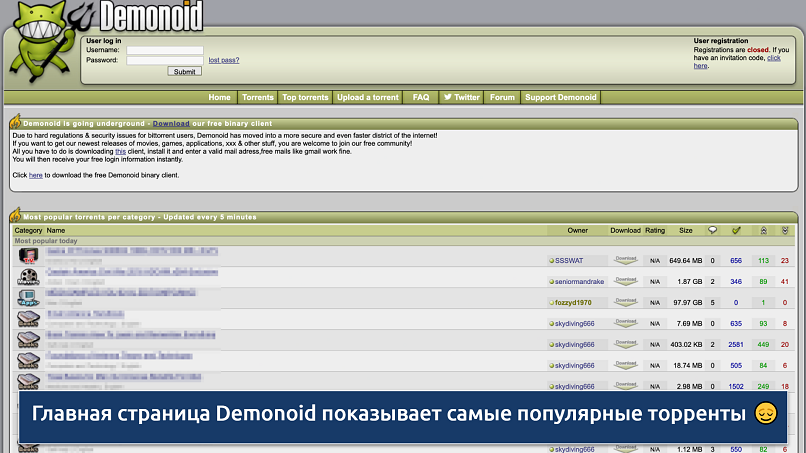
Task: Open the Top torrents tab
Action: [305, 97]
